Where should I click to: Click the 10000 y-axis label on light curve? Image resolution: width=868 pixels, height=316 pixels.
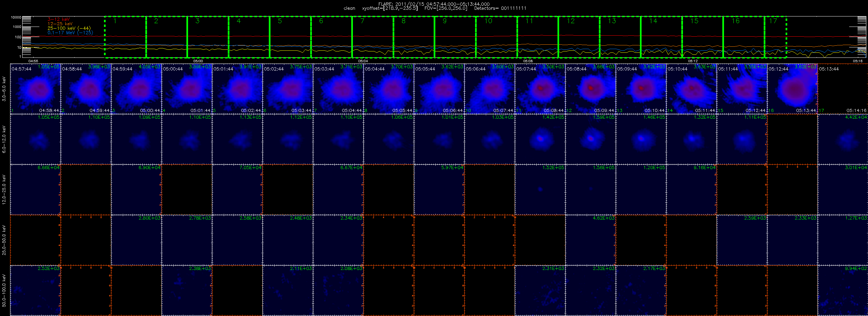[x=16, y=17]
